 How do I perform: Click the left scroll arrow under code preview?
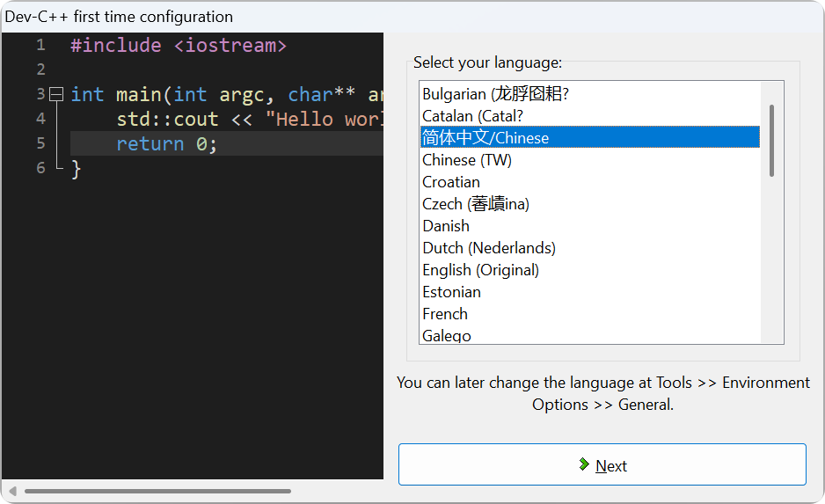[x=12, y=492]
